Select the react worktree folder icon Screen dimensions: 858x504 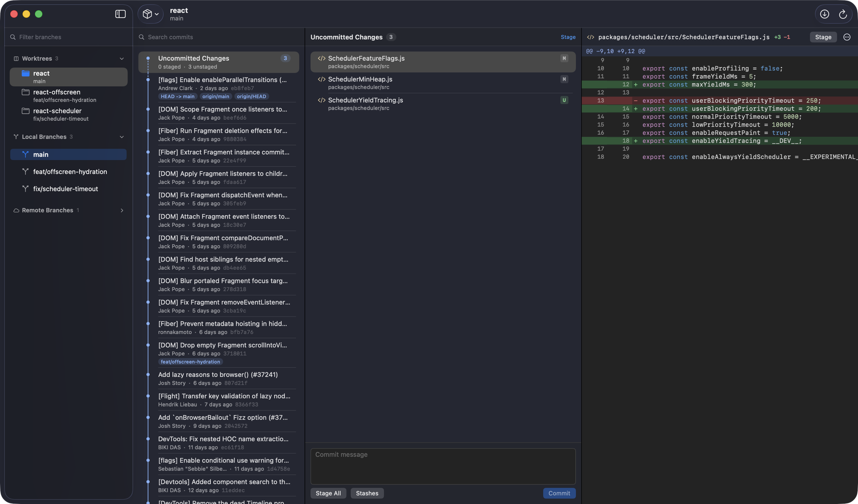tap(25, 74)
